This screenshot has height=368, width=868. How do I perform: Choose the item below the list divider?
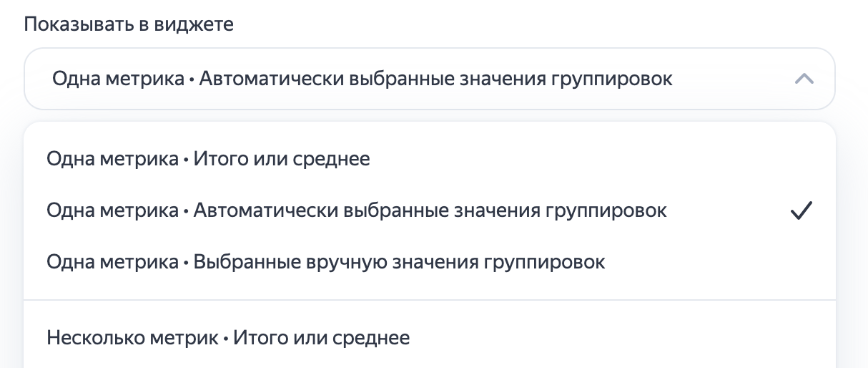[x=228, y=337]
